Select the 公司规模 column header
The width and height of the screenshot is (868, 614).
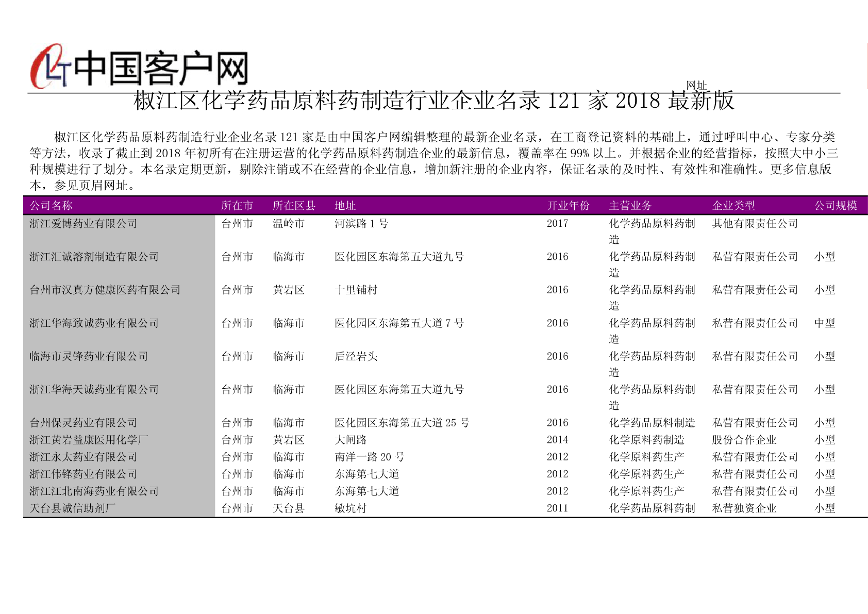pyautogui.click(x=836, y=206)
